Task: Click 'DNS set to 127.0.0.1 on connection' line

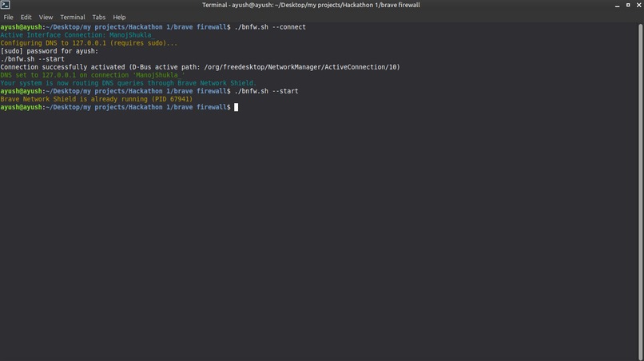Action: click(93, 75)
